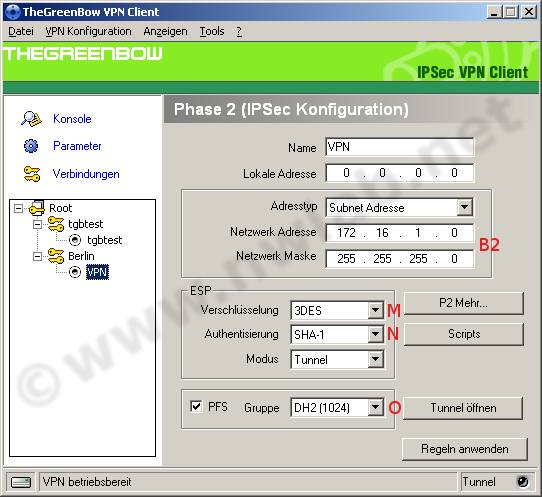The image size is (542, 497).
Task: Click the Tunnel status globe icon
Action: [x=522, y=481]
